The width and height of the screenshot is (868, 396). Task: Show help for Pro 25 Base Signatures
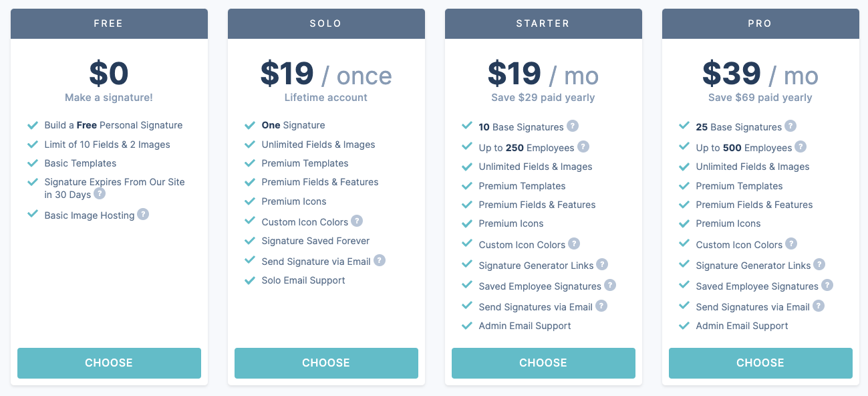790,126
